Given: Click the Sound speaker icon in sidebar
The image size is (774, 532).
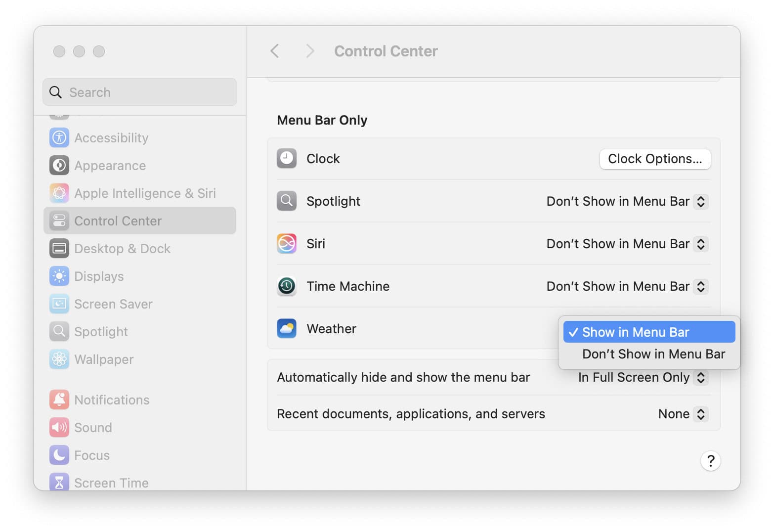Looking at the screenshot, I should coord(59,428).
